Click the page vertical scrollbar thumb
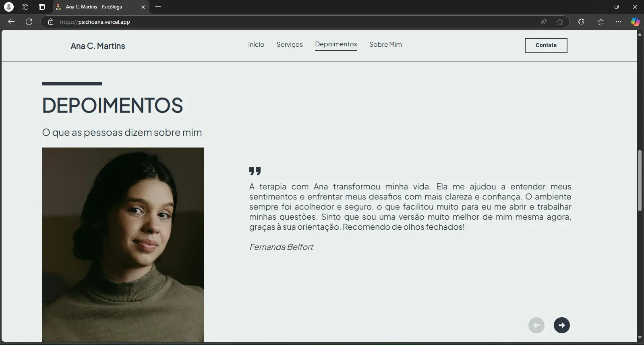This screenshot has height=345, width=644. click(x=640, y=181)
